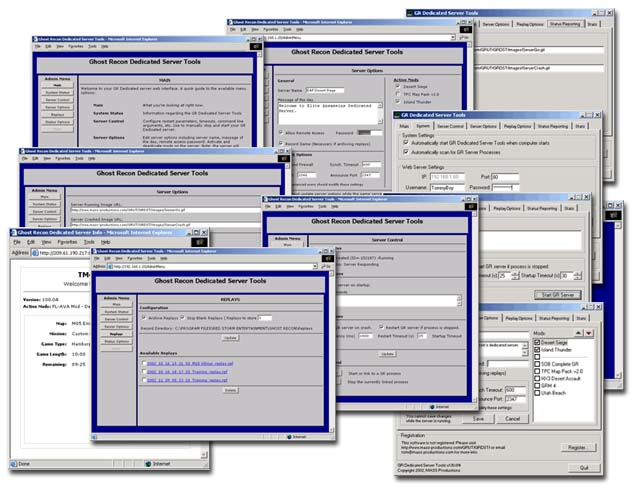Click Go button in Replays window address bar
Image resolution: width=640 pixels, height=489 pixels.
326,267
